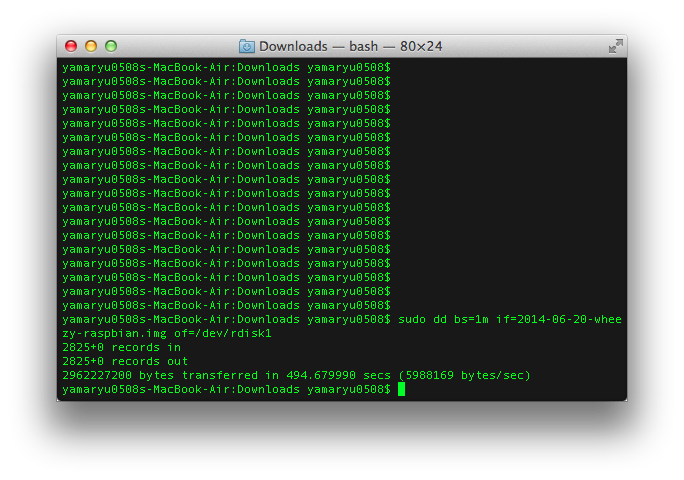Screen dimensions: 684x480
Task: Click the 'zy-raspbian.img of=/dev/rdisk1' line
Action: (x=167, y=334)
